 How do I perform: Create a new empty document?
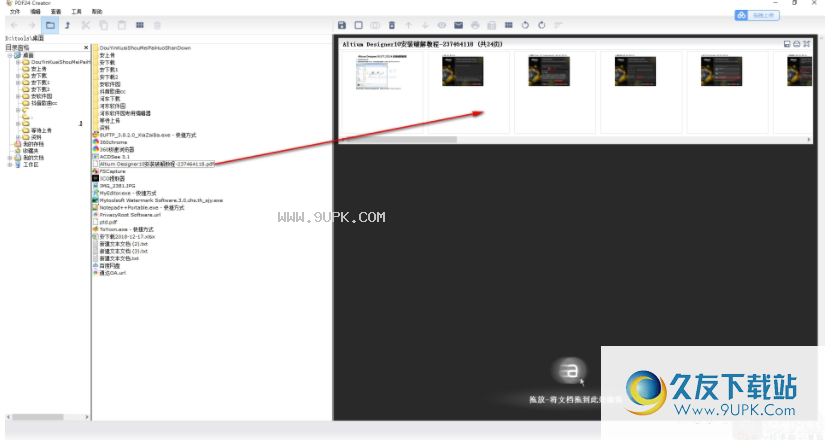(359, 25)
